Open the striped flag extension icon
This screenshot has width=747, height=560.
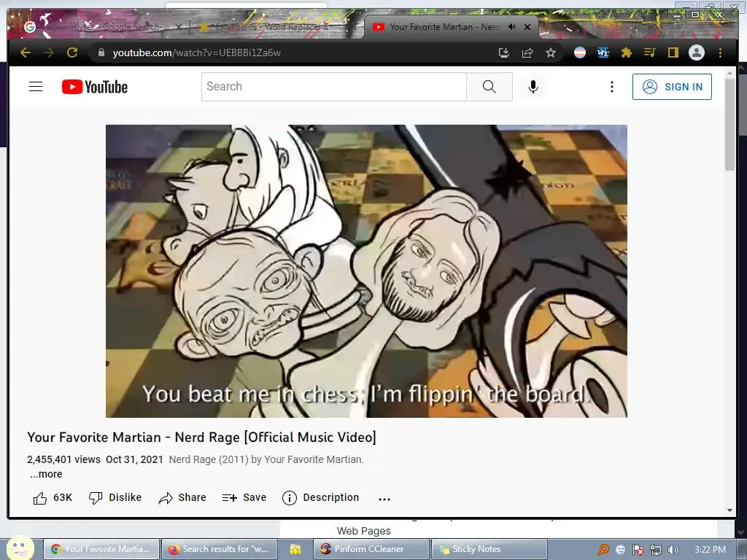coord(580,52)
